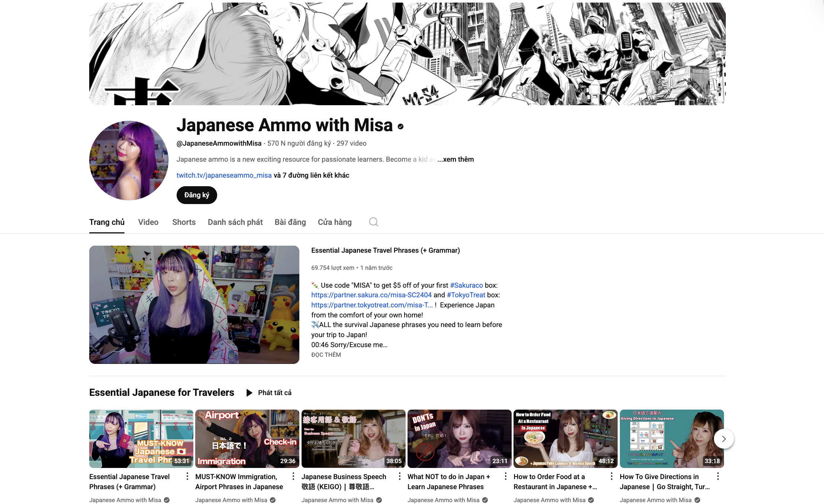Switch to Video tab
Image resolution: width=824 pixels, height=504 pixels.
pyautogui.click(x=148, y=222)
